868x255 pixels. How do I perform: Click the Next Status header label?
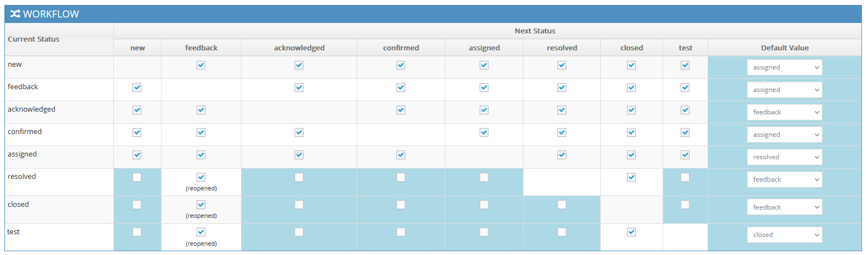point(534,31)
